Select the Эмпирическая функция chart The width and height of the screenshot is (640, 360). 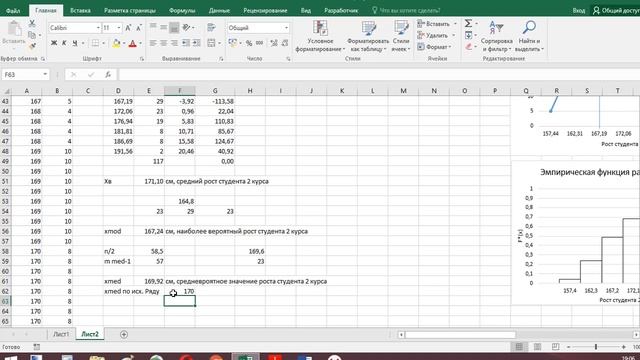[576, 233]
